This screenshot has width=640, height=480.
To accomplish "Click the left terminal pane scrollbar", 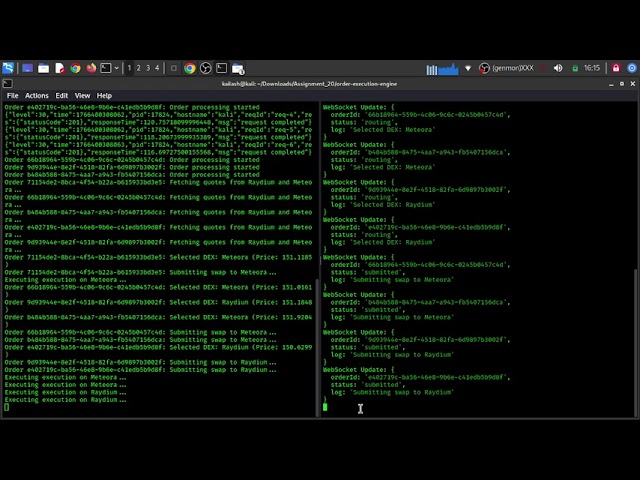I will coord(317,348).
